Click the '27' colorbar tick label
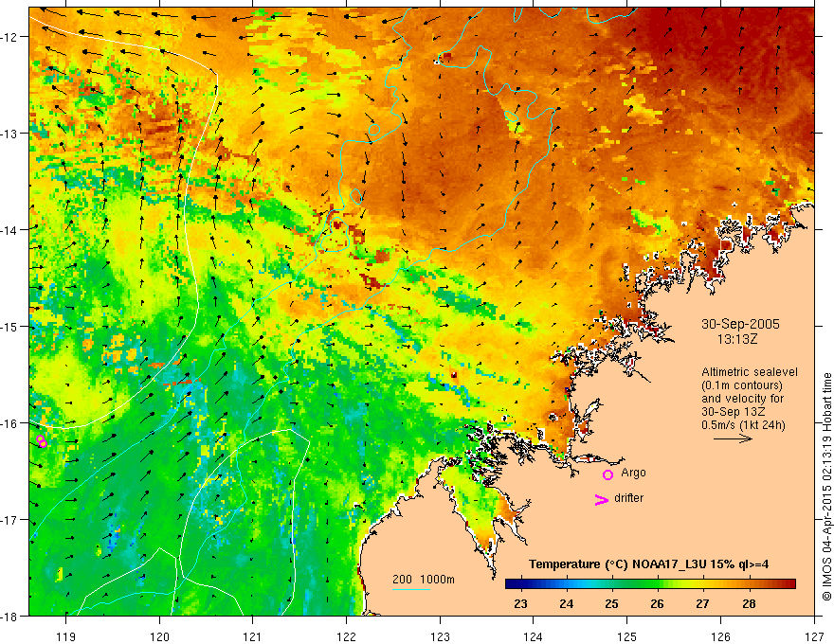Image resolution: width=834 pixels, height=644 pixels. point(702,603)
